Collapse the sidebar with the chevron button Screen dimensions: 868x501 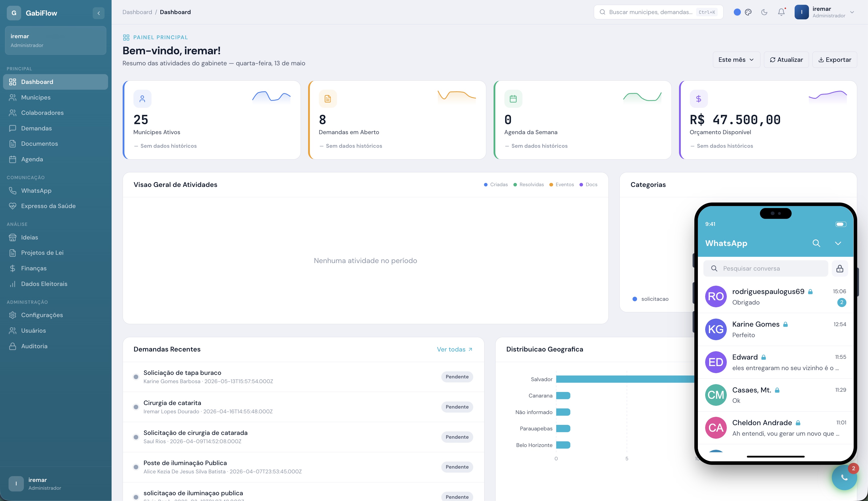(x=99, y=13)
